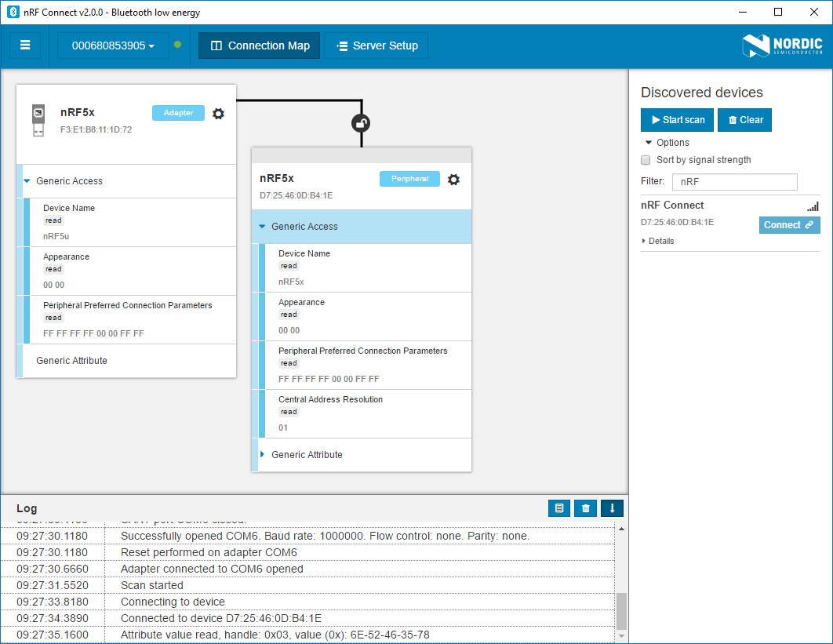Connect to nRF Connect device

tap(789, 225)
